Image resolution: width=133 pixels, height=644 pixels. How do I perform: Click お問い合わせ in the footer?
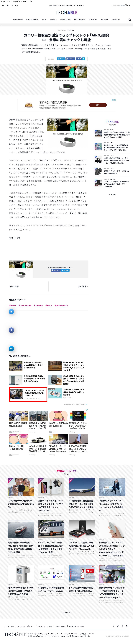point(60,626)
